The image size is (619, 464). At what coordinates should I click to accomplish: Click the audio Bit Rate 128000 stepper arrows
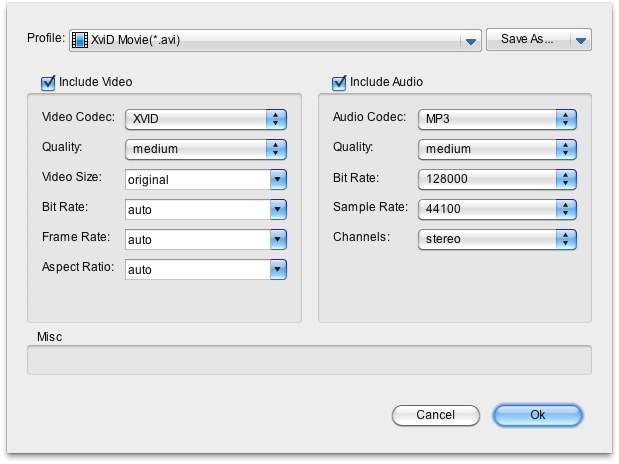566,179
